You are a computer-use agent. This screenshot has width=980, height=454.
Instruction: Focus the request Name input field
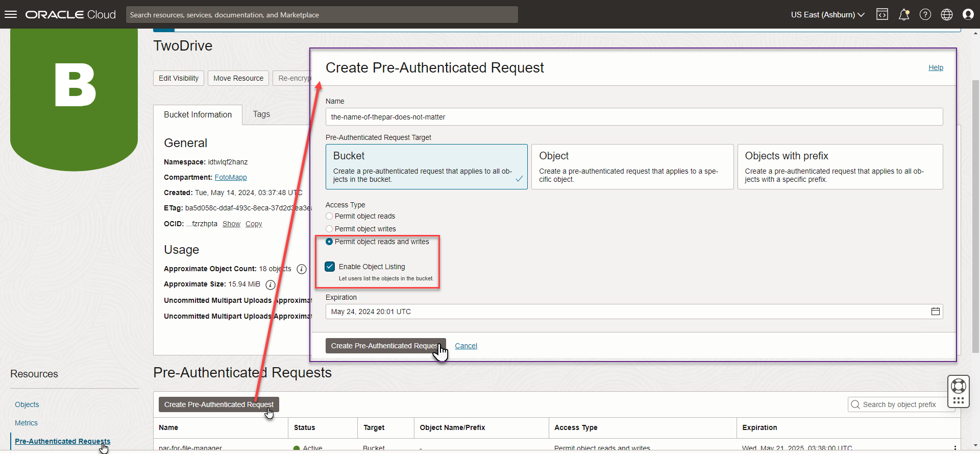(x=634, y=117)
